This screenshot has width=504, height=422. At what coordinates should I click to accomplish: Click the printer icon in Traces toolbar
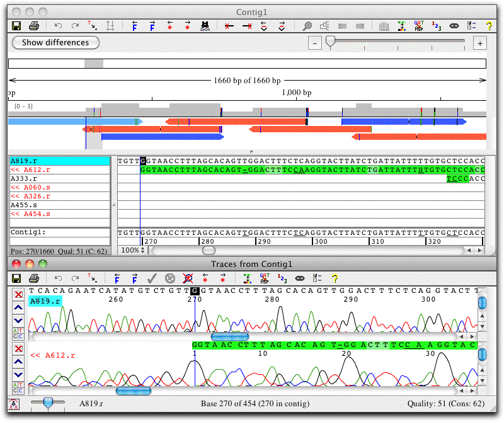[x=34, y=278]
